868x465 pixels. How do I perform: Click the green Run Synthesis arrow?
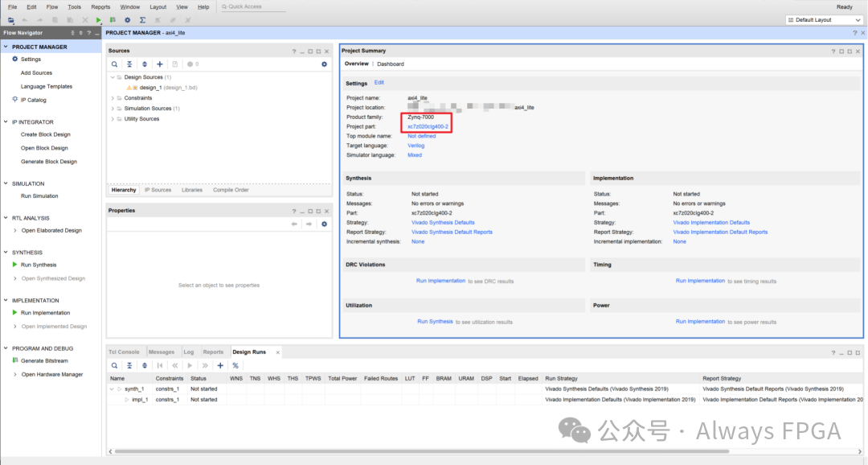[15, 265]
